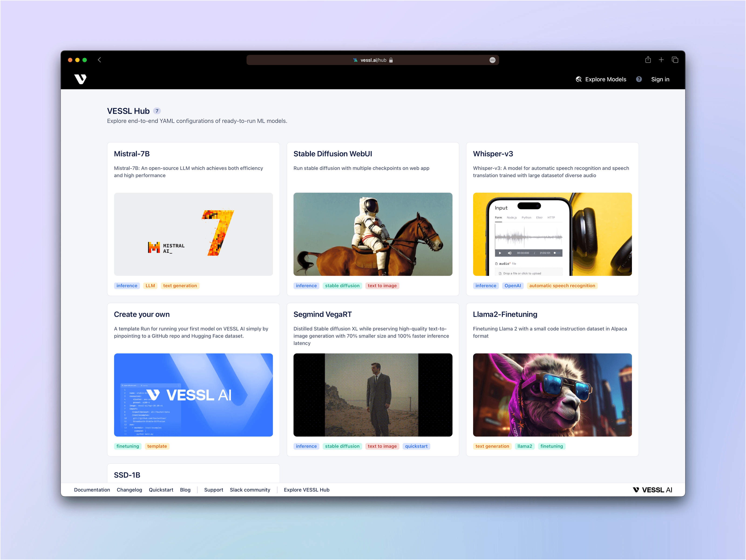This screenshot has height=560, width=746.
Task: Click the Stable Diffusion WebUI thumbnail
Action: click(x=373, y=234)
